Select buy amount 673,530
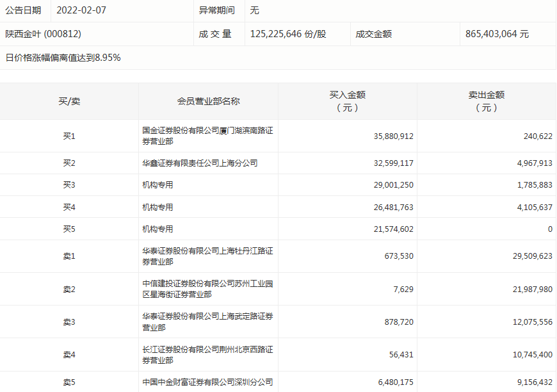This screenshot has width=557, height=392. coord(399,256)
